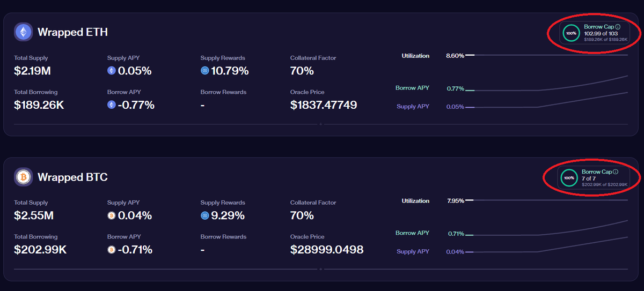
Task: Click Wrapped BTC Supply APY value 0.04%
Action: [x=135, y=216]
